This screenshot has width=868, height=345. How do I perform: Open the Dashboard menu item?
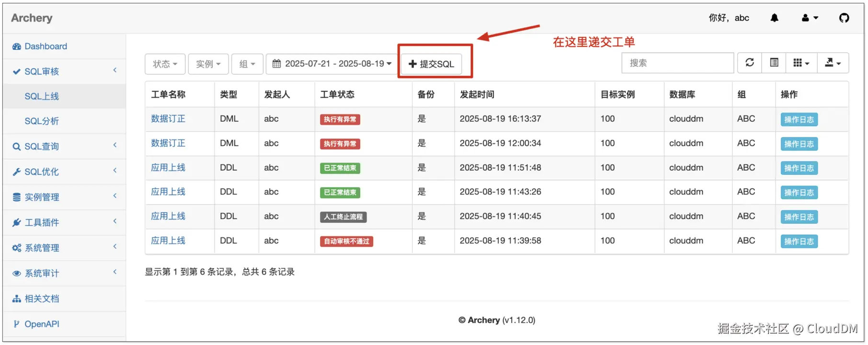(x=64, y=46)
